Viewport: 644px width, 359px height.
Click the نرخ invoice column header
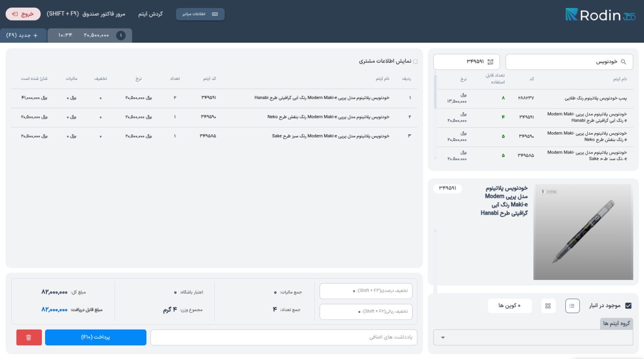[138, 79]
